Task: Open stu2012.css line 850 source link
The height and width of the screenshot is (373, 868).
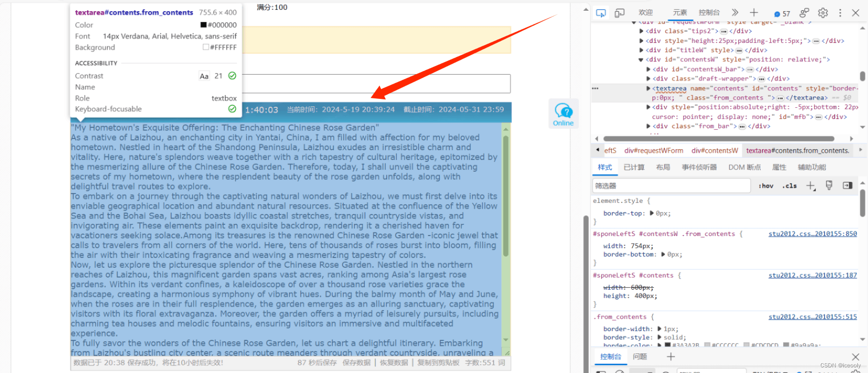Action: tap(812, 234)
